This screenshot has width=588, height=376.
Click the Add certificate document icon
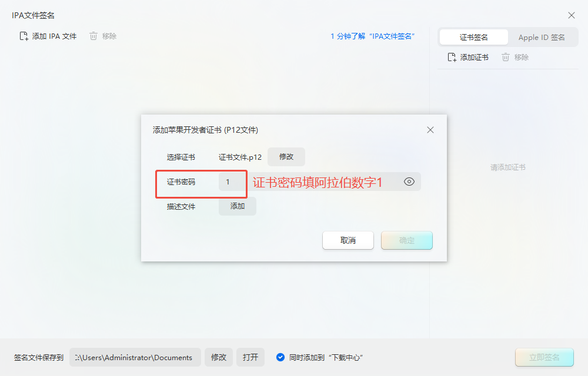452,58
